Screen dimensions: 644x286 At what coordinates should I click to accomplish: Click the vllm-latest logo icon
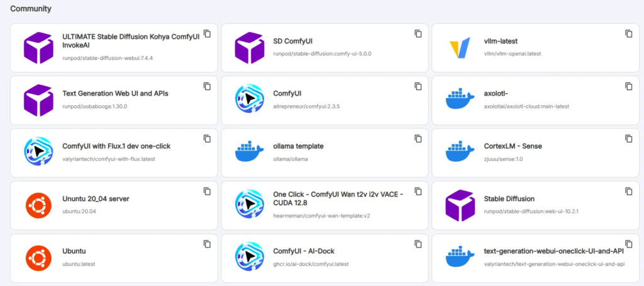pyautogui.click(x=460, y=48)
